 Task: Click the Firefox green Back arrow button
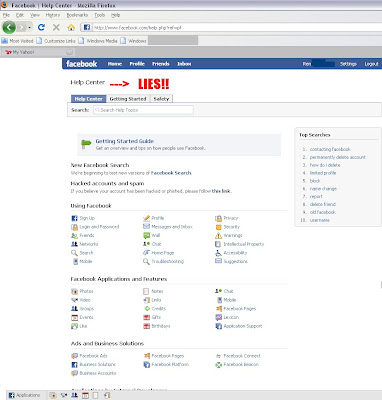pyautogui.click(x=9, y=27)
